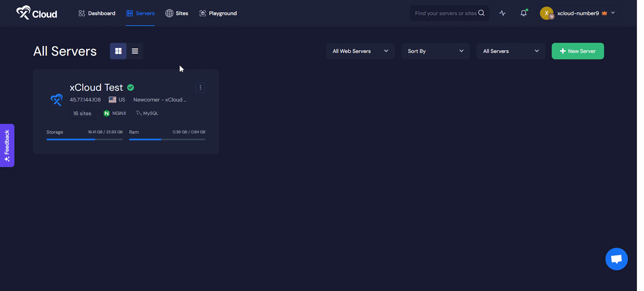Open the notifications bell
This screenshot has width=644, height=291.
[524, 13]
